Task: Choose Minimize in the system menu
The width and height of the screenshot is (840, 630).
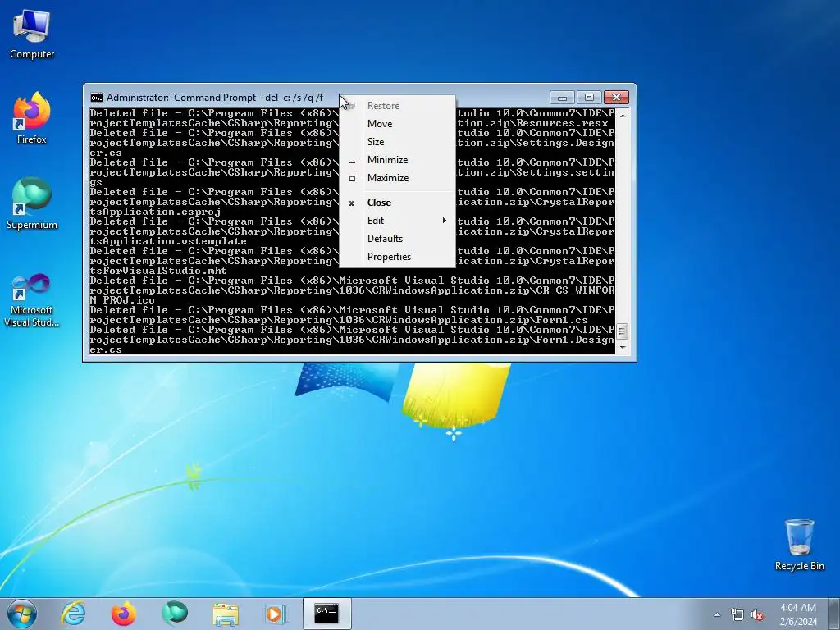Action: click(x=397, y=160)
